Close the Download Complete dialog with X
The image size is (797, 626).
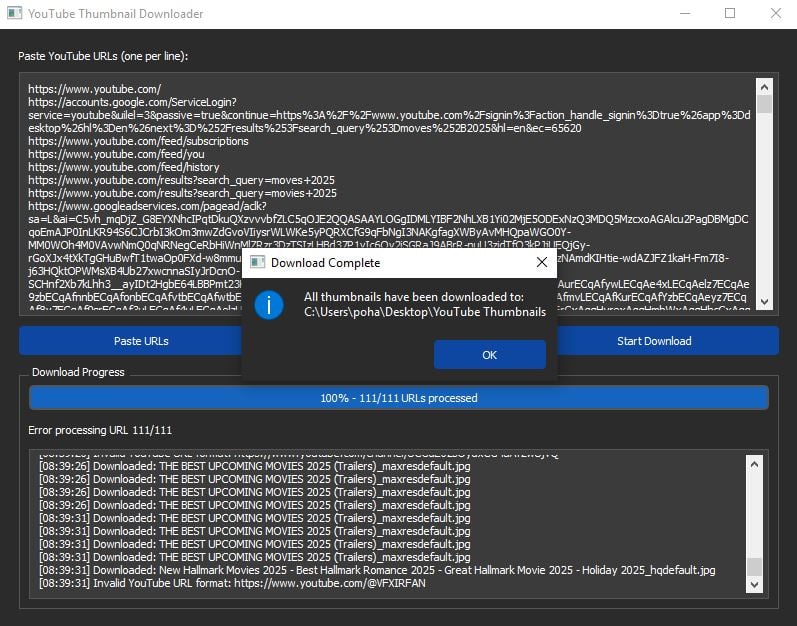pyautogui.click(x=542, y=263)
